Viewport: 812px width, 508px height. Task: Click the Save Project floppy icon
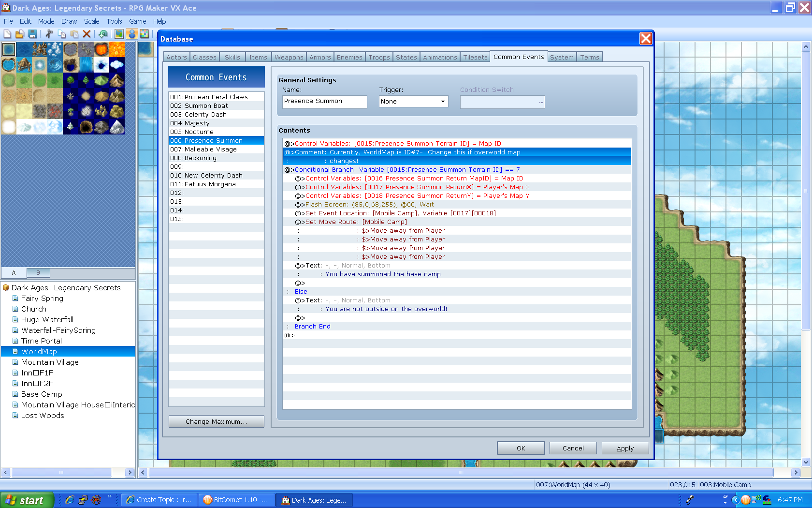(32, 34)
